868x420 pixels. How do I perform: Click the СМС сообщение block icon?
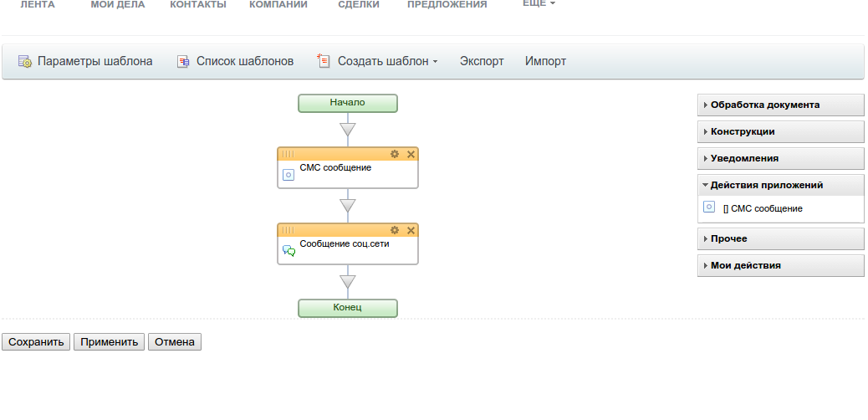click(288, 175)
